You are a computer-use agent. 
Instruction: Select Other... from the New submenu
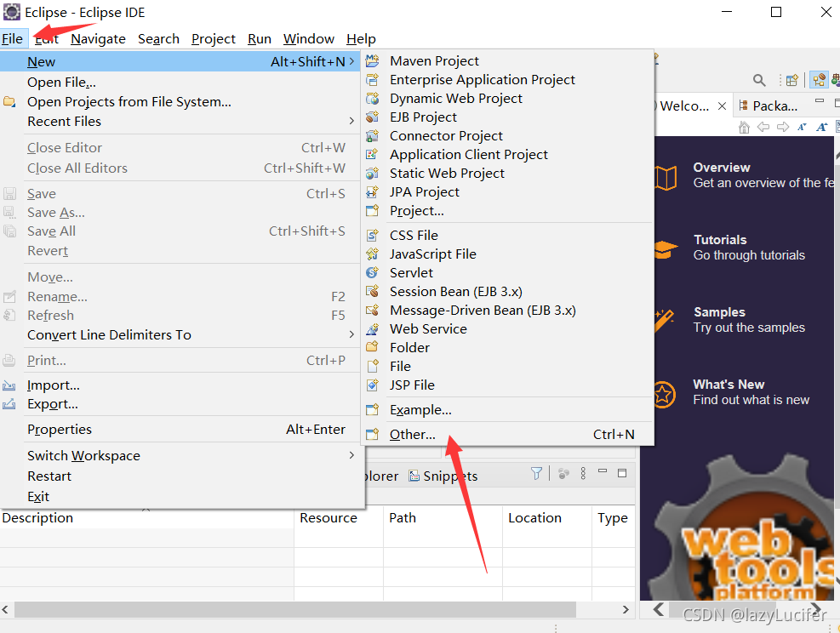(x=507, y=434)
